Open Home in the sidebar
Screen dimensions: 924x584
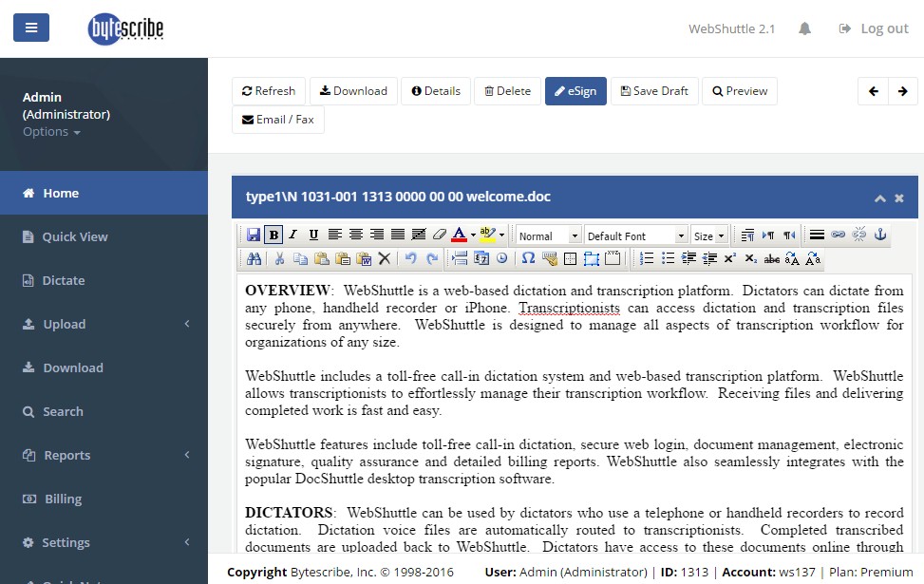click(x=104, y=193)
